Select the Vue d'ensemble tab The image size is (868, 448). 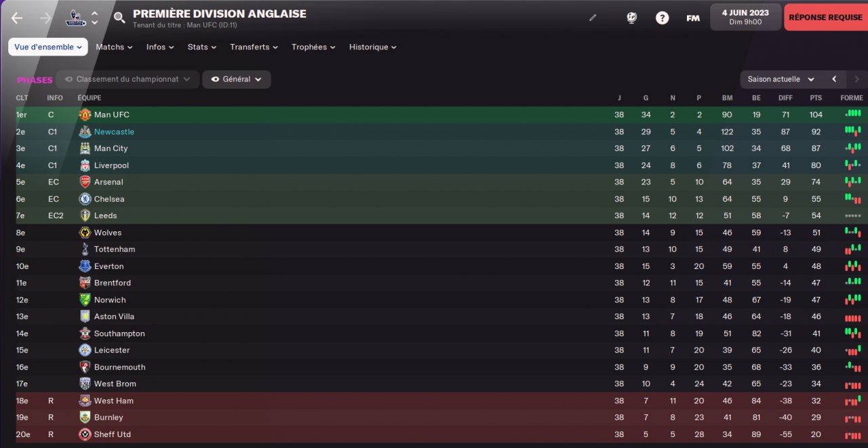coord(48,47)
